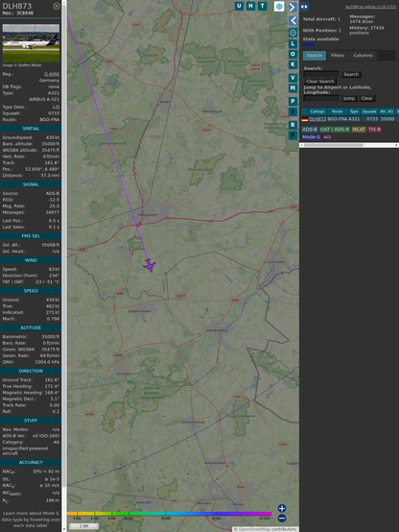This screenshot has width=399, height=532.
Task: Click the T button on map toolbar
Action: pyautogui.click(x=263, y=6)
